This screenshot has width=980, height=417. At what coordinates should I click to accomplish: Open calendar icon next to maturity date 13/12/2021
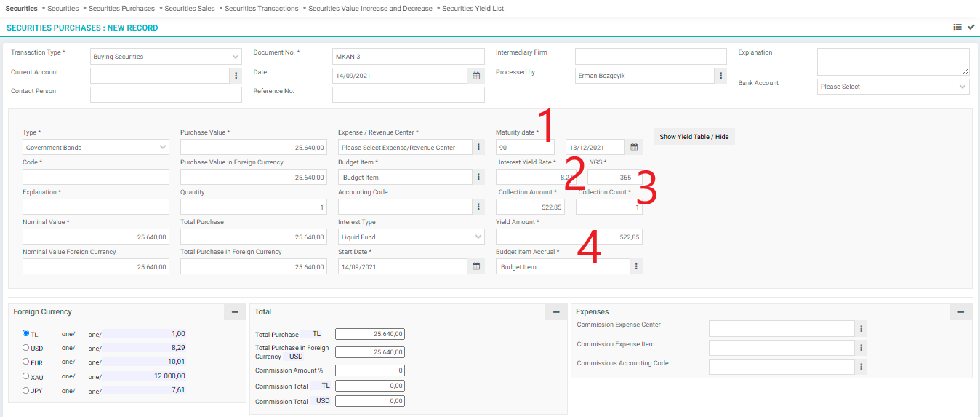(634, 148)
